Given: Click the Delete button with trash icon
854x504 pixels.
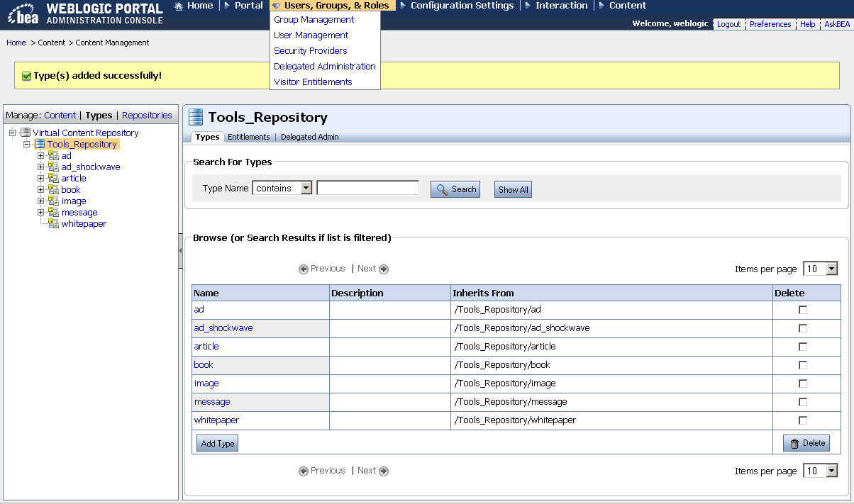Looking at the screenshot, I should coord(806,443).
